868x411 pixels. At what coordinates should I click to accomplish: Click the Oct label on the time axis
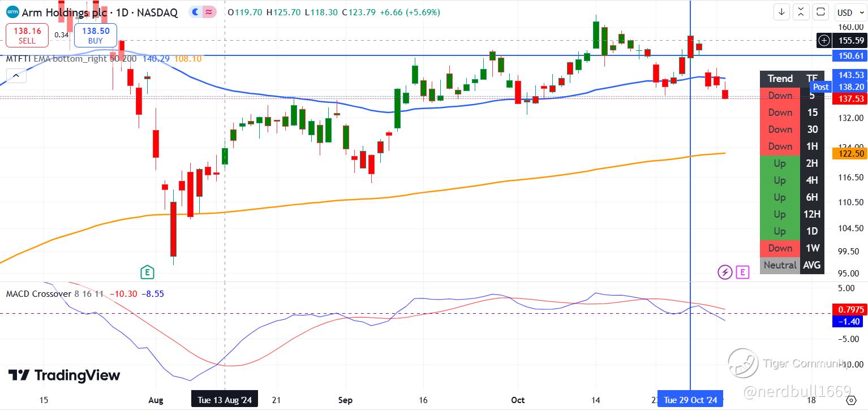pyautogui.click(x=518, y=400)
